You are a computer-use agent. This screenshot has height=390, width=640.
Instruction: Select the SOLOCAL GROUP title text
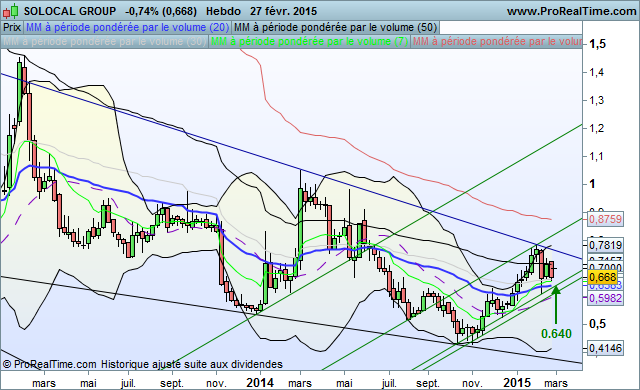coord(70,11)
